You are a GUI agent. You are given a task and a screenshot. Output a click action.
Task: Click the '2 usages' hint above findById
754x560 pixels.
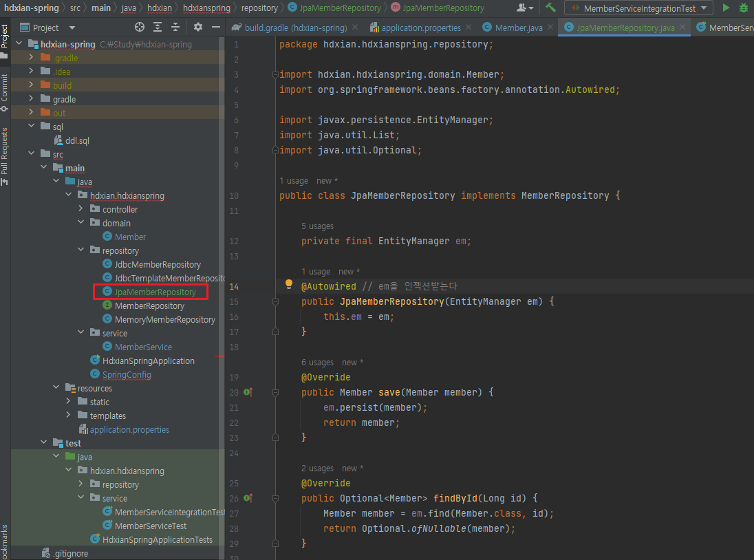[317, 469]
